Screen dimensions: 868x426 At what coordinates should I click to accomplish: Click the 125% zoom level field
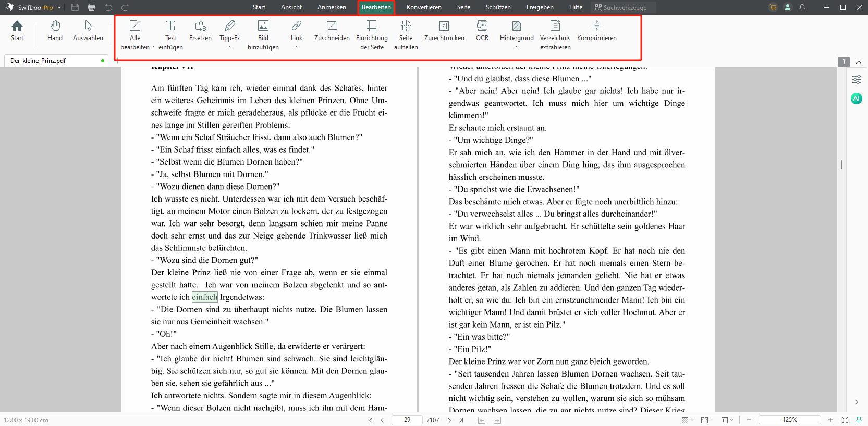[x=790, y=420]
